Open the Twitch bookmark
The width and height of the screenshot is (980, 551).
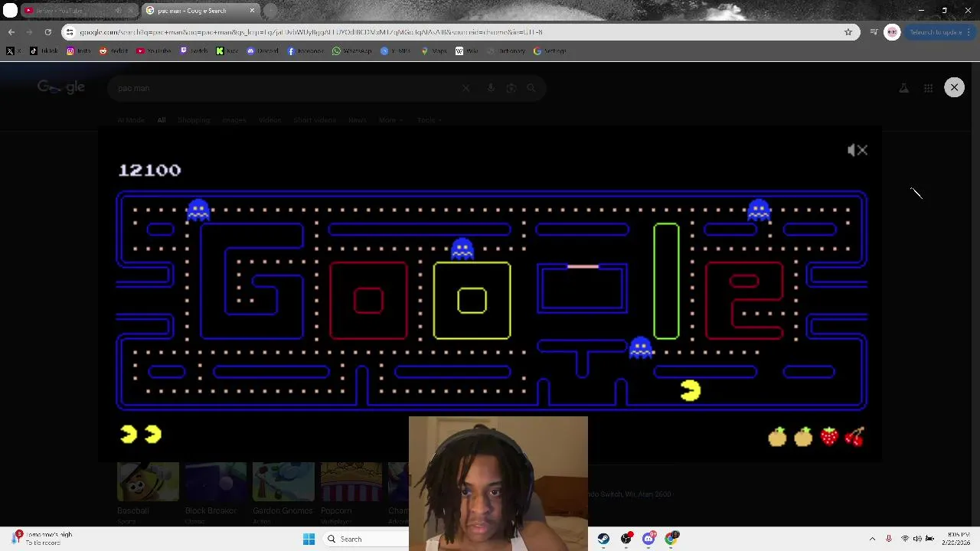point(194,51)
